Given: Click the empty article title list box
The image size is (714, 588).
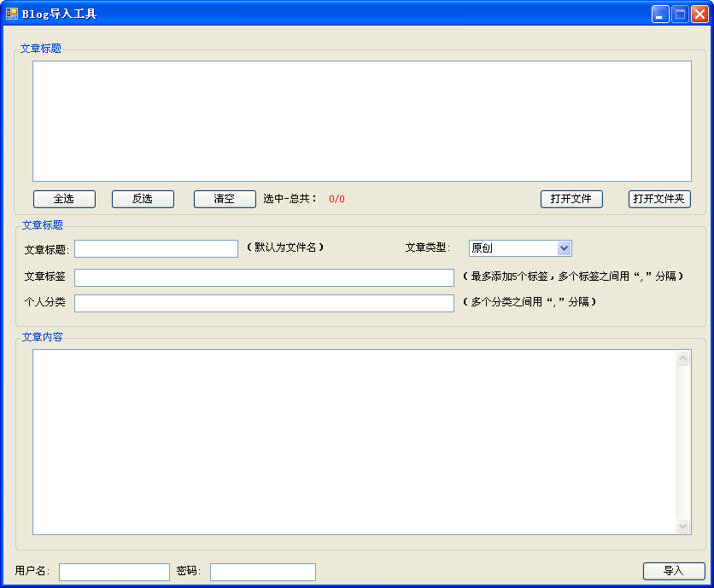Looking at the screenshot, I should click(x=359, y=119).
